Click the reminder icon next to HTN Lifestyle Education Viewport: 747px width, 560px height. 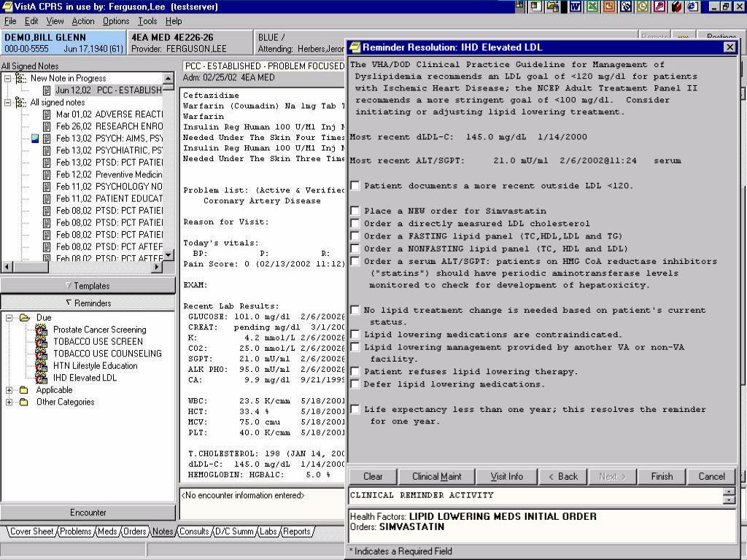pyautogui.click(x=42, y=366)
